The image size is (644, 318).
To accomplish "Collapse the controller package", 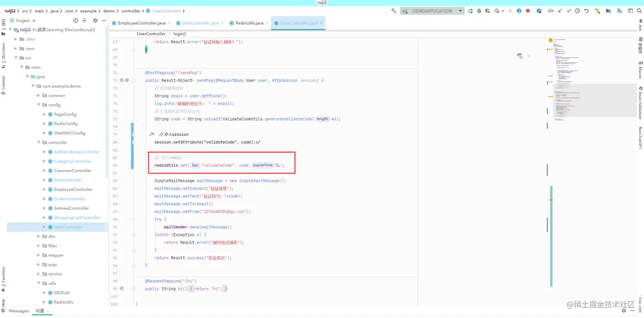I will pos(39,143).
